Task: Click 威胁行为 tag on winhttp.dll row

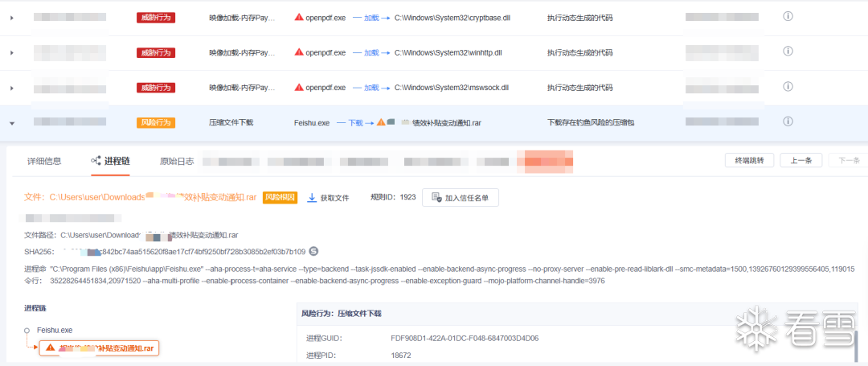Action: click(x=156, y=52)
